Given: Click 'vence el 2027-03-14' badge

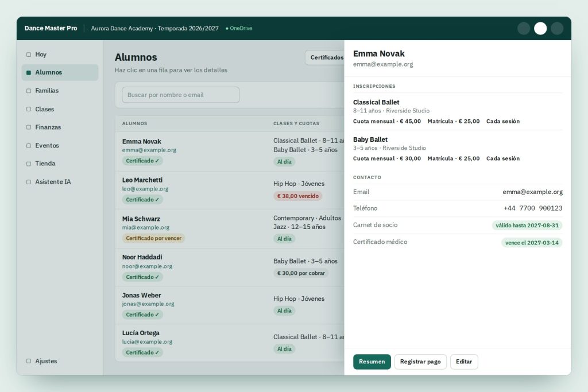Looking at the screenshot, I should [532, 242].
